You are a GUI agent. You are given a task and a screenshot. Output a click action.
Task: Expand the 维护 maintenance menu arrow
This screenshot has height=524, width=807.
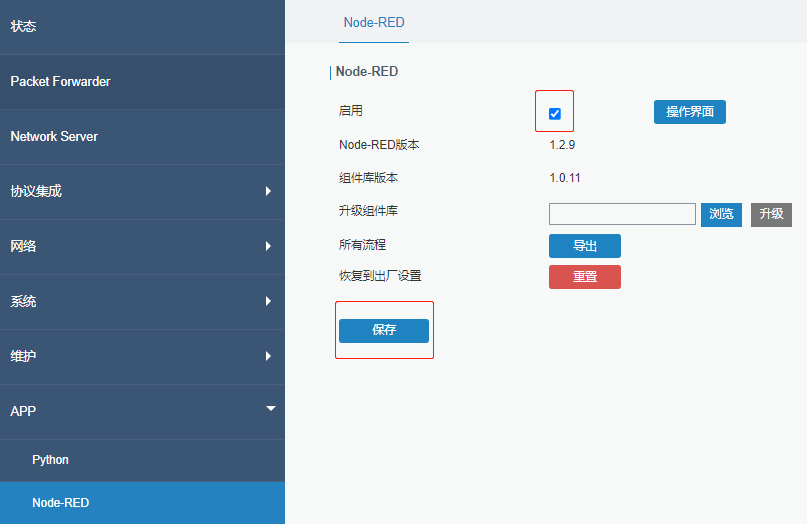(268, 356)
